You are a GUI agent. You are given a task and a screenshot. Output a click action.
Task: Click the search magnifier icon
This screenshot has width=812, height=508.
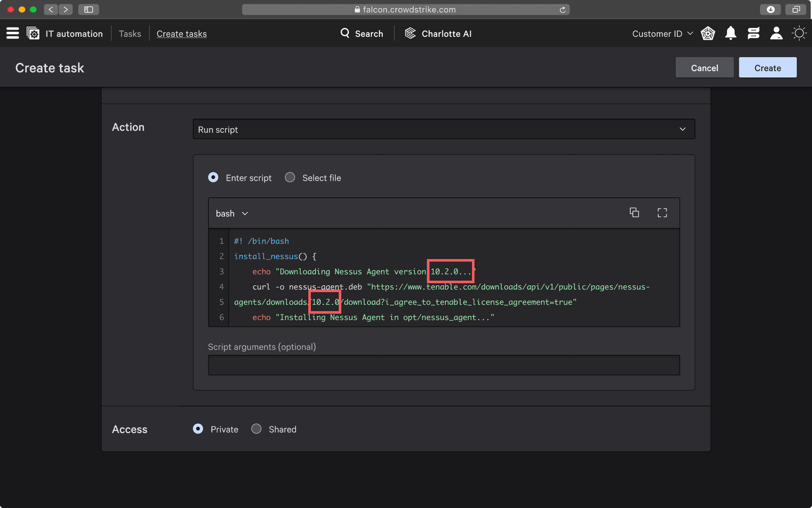(345, 33)
